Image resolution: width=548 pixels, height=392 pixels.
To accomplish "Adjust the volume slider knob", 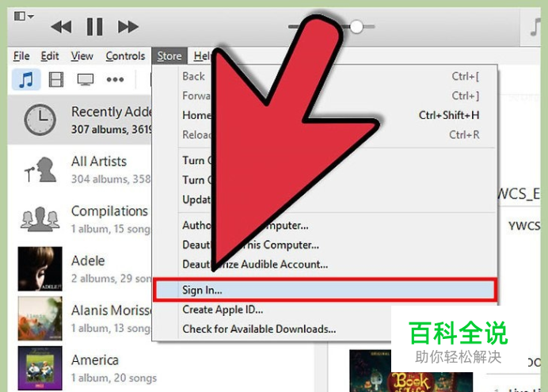I will [356, 27].
